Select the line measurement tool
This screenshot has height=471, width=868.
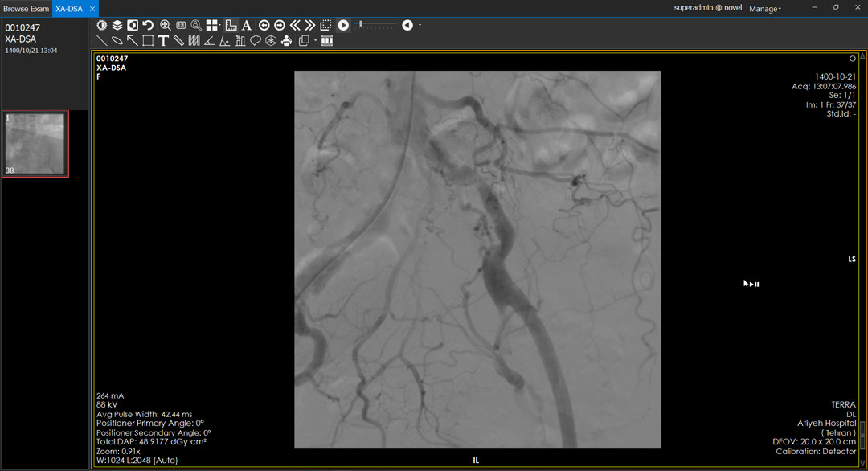tap(102, 40)
